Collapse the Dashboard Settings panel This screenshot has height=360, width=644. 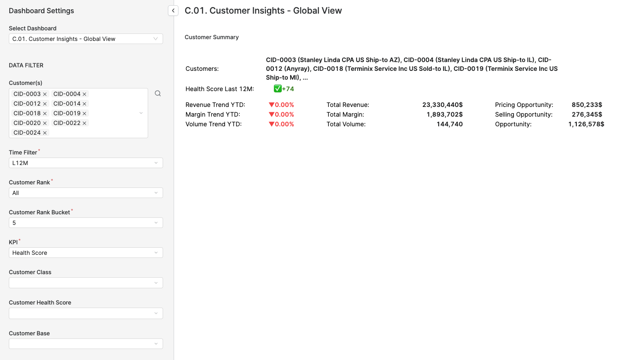click(173, 11)
